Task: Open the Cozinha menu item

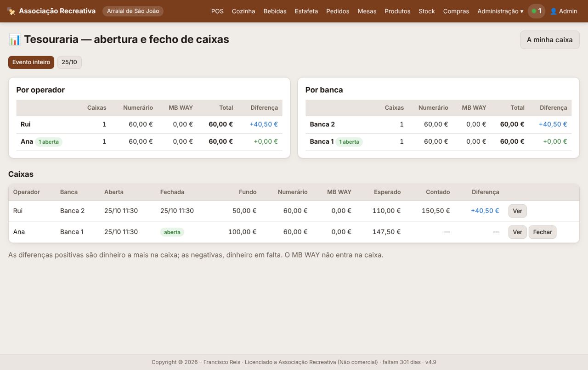Action: (243, 11)
